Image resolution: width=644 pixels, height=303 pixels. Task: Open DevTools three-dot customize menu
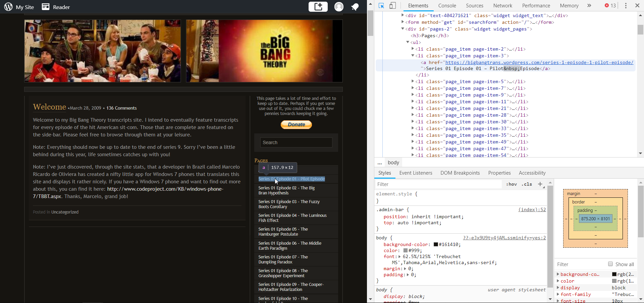[x=626, y=6]
